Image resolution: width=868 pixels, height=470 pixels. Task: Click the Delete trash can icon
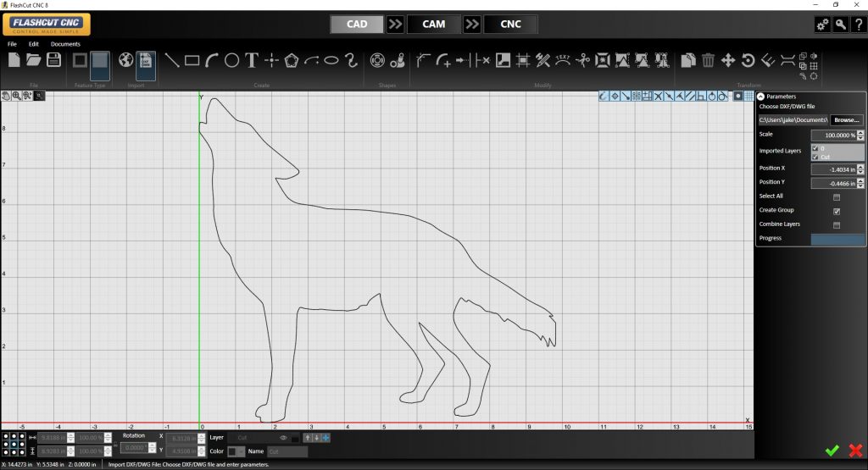coord(707,60)
